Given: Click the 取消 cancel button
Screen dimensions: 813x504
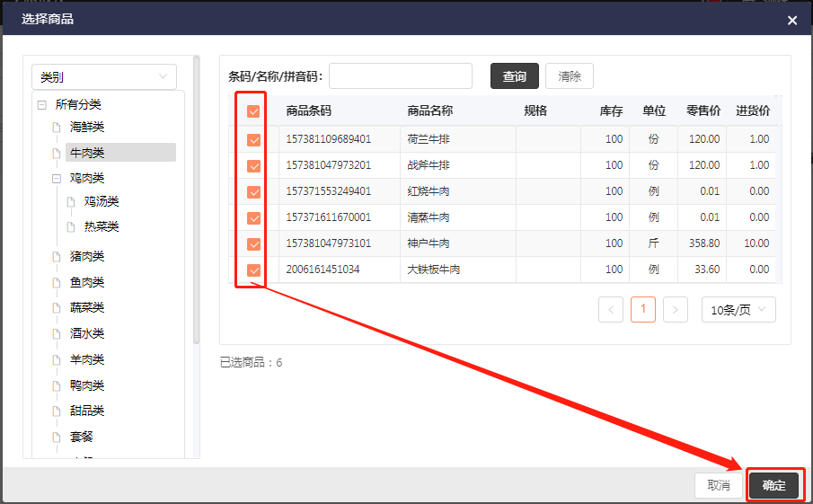Looking at the screenshot, I should coord(719,485).
